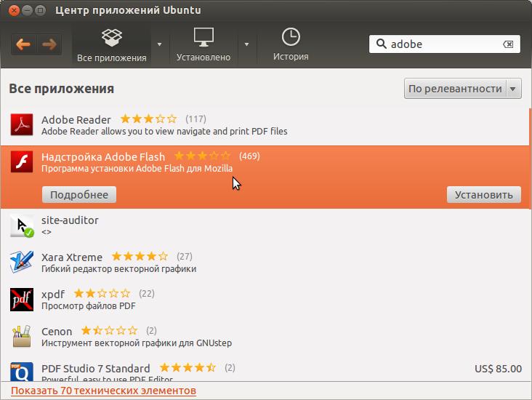Click the (22) review count
The height and width of the screenshot is (400, 532).
[x=147, y=293]
